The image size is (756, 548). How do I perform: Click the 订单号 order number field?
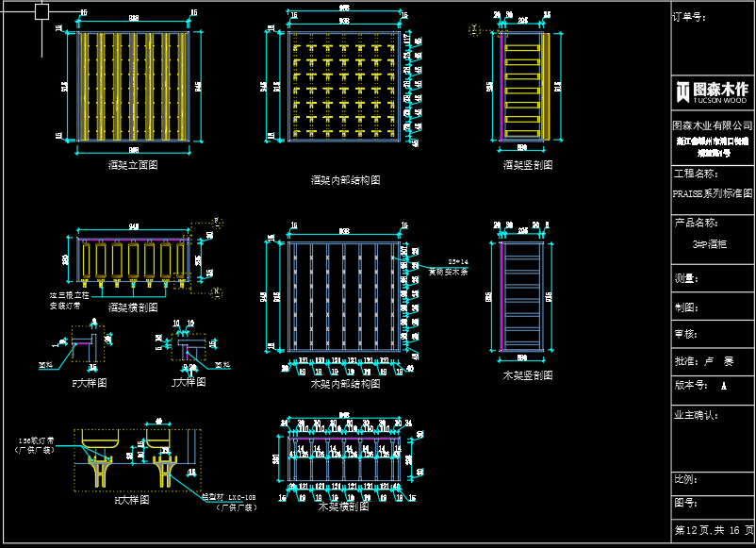pyautogui.click(x=688, y=17)
